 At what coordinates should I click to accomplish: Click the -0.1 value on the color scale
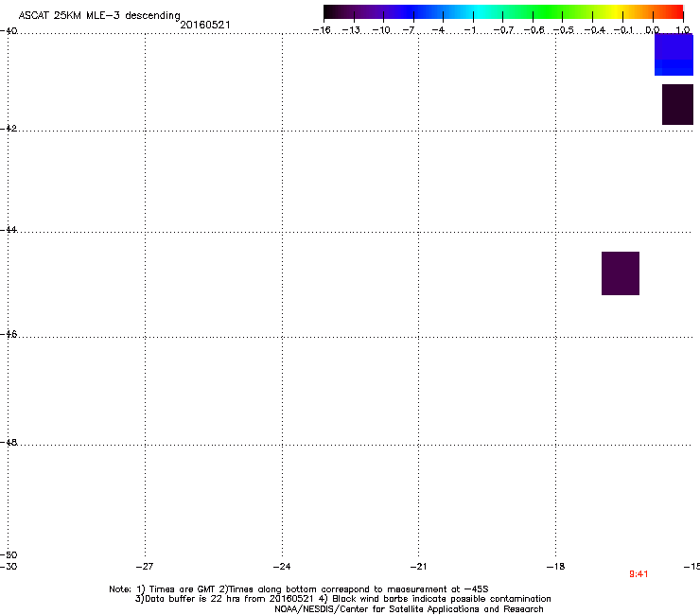(623, 30)
